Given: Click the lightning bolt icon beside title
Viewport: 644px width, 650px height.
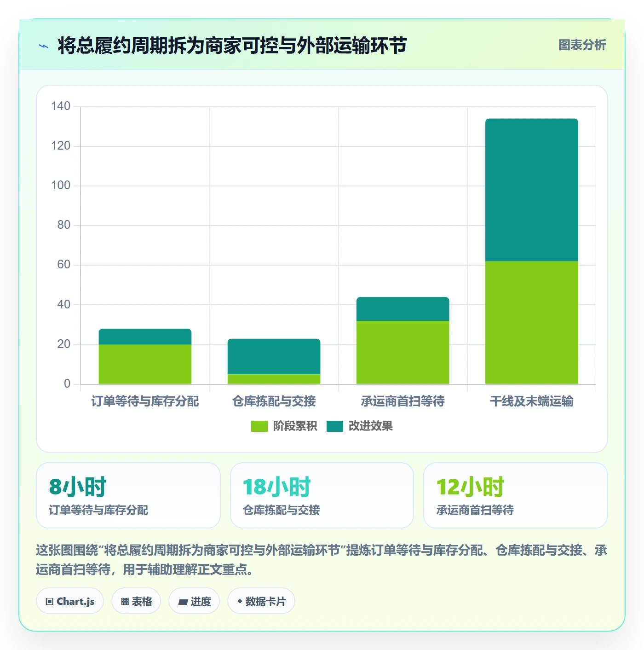Looking at the screenshot, I should [x=44, y=46].
